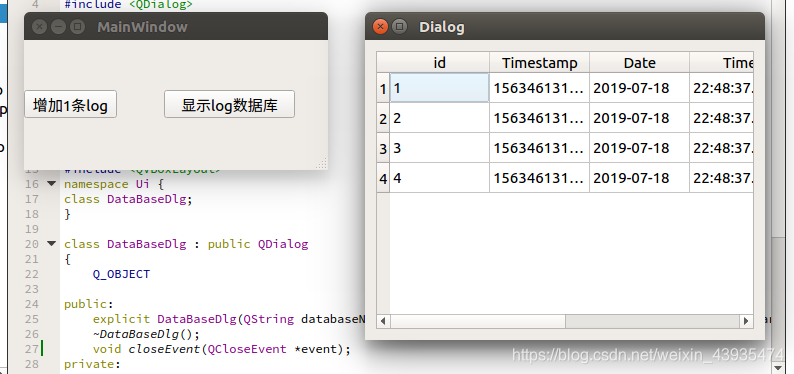Select the Timestamp cell in row 2

coord(539,118)
